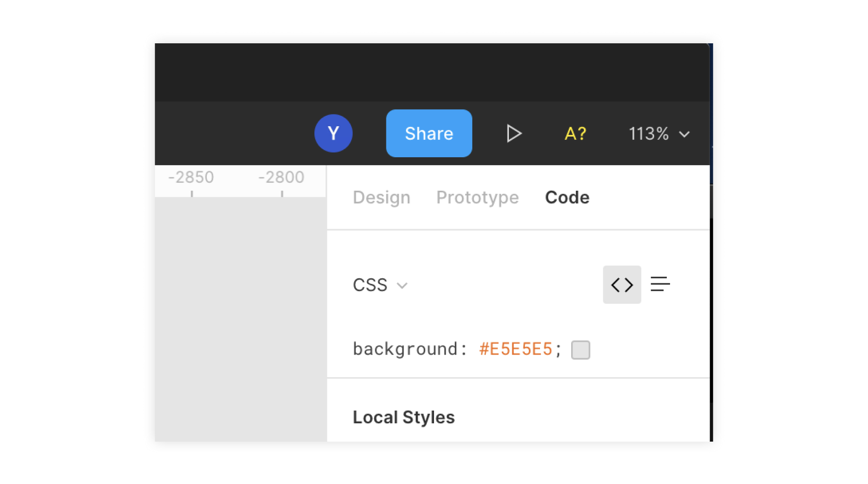Click the #E5E5E5 hex value text
Screen dimensions: 868x484
(x=516, y=349)
